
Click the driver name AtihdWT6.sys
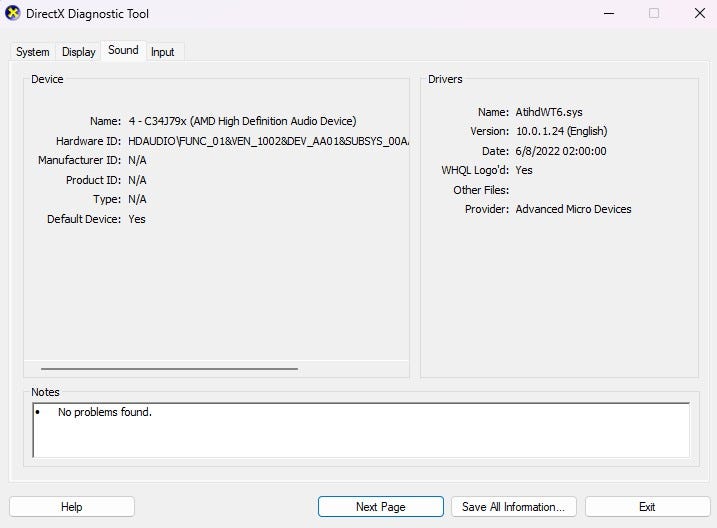549,112
